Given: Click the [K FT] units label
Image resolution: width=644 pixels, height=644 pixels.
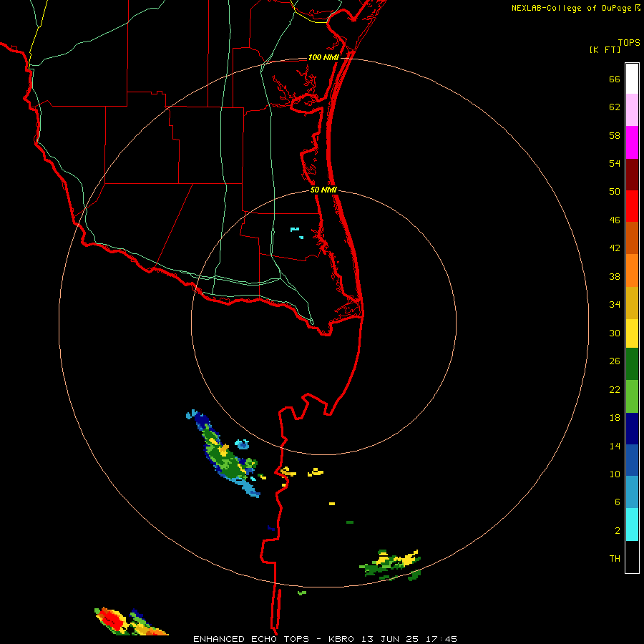Looking at the screenshot, I should pyautogui.click(x=605, y=50).
